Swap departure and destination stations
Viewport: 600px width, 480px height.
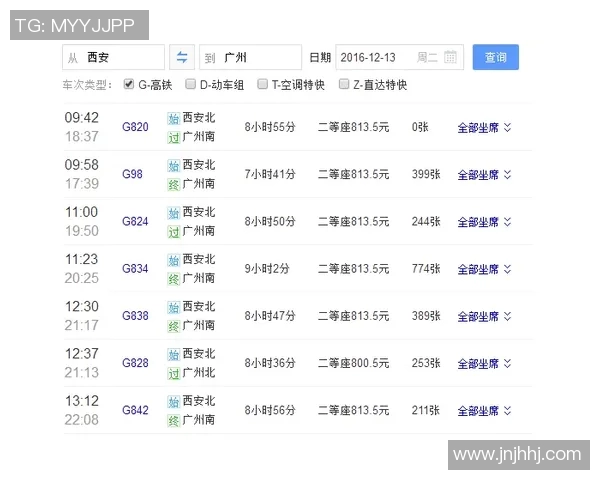tap(182, 57)
